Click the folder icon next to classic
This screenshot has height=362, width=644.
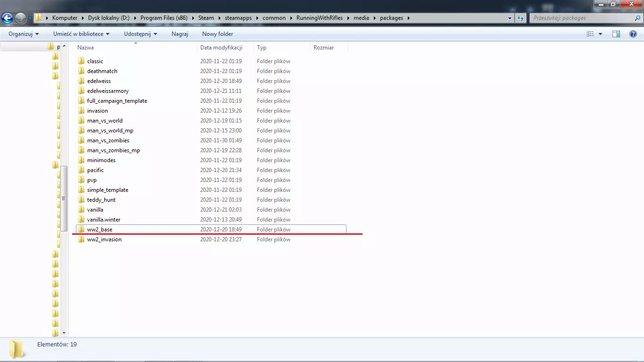point(81,61)
